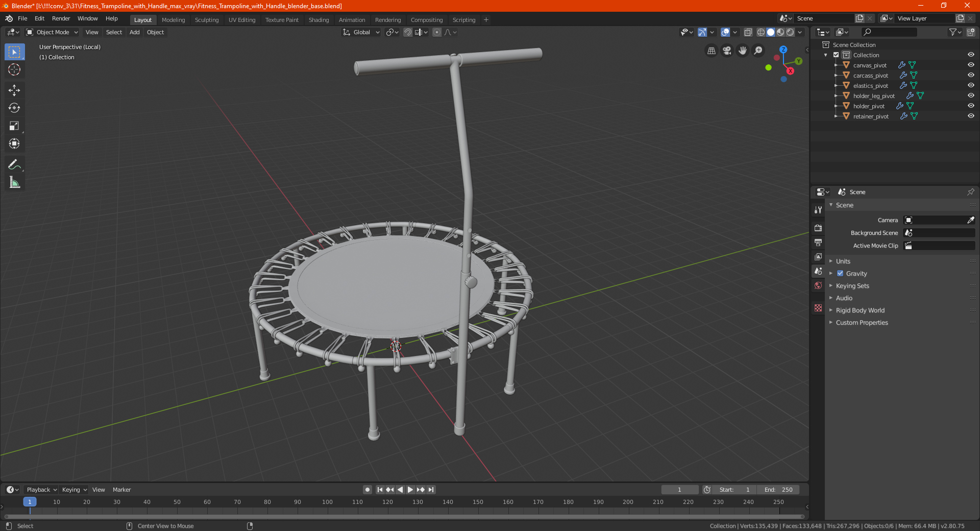Expand the Units panel
The height and width of the screenshot is (531, 980).
coord(843,261)
